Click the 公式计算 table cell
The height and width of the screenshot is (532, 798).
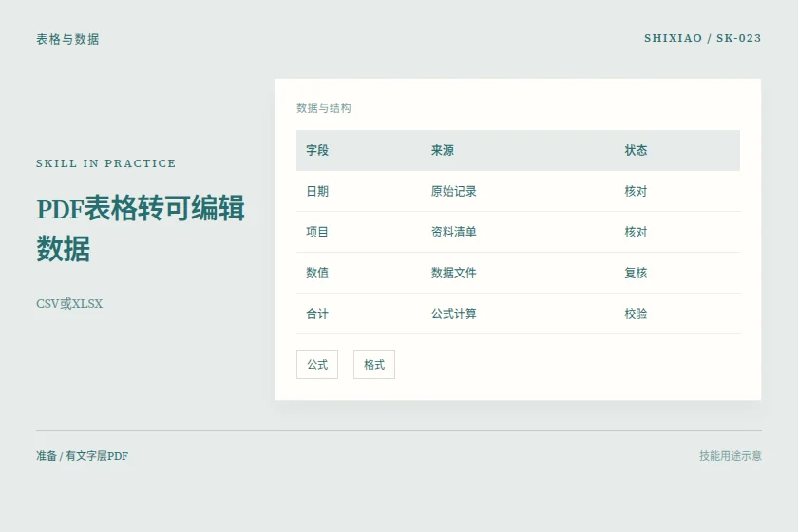point(453,313)
